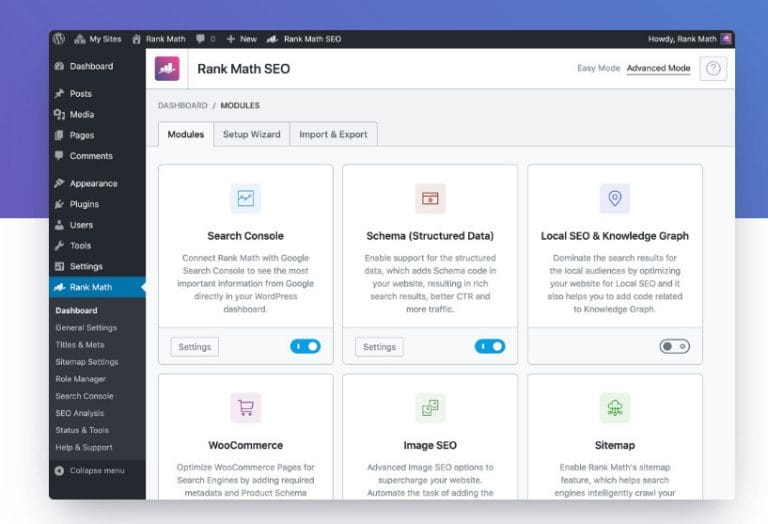Image resolution: width=768 pixels, height=524 pixels.
Task: Click the Sitemap module icon
Action: point(614,407)
